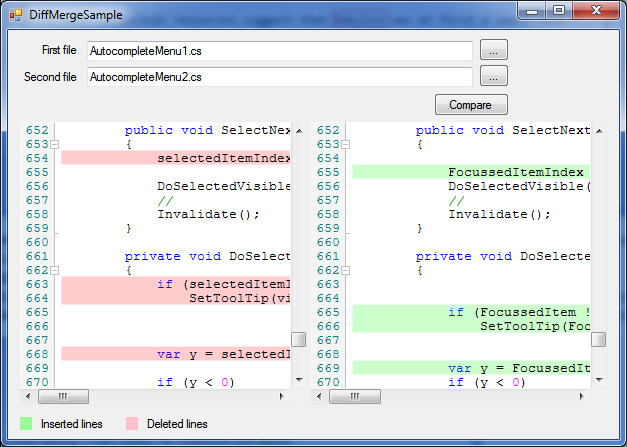This screenshot has height=447, width=627.
Task: Minimize the DiffMergeSample window
Action: [533, 10]
